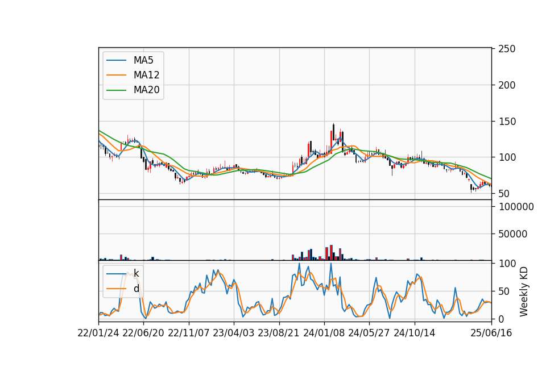Click the 23/08/21 date label

(279, 333)
